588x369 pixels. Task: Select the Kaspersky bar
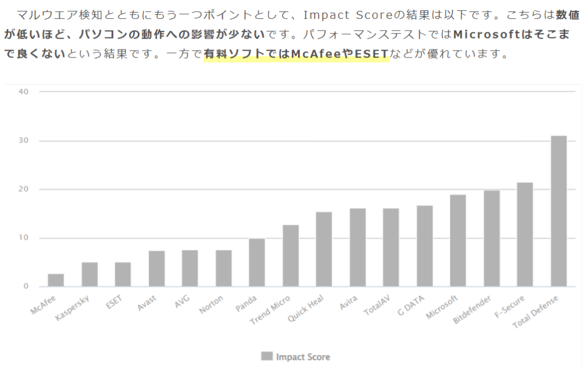point(90,274)
